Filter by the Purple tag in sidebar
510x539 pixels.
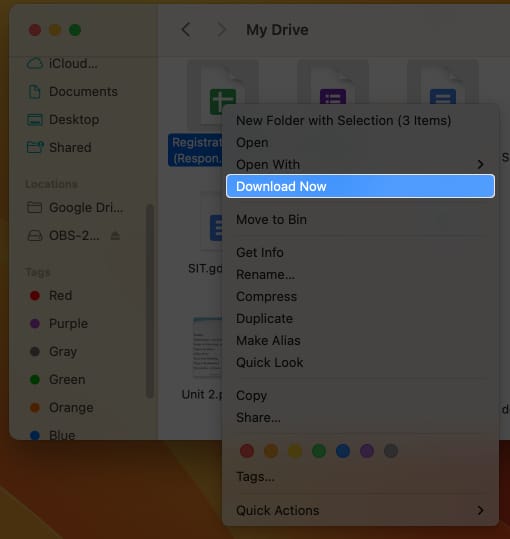(59, 323)
